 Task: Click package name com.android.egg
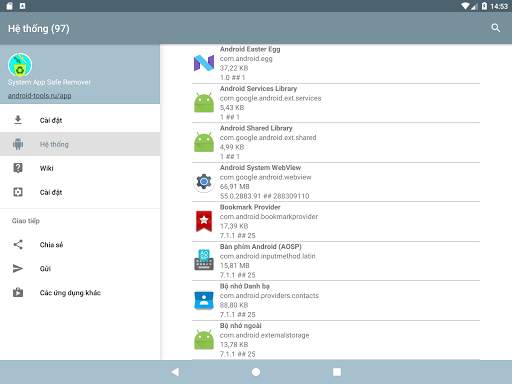coord(246,59)
